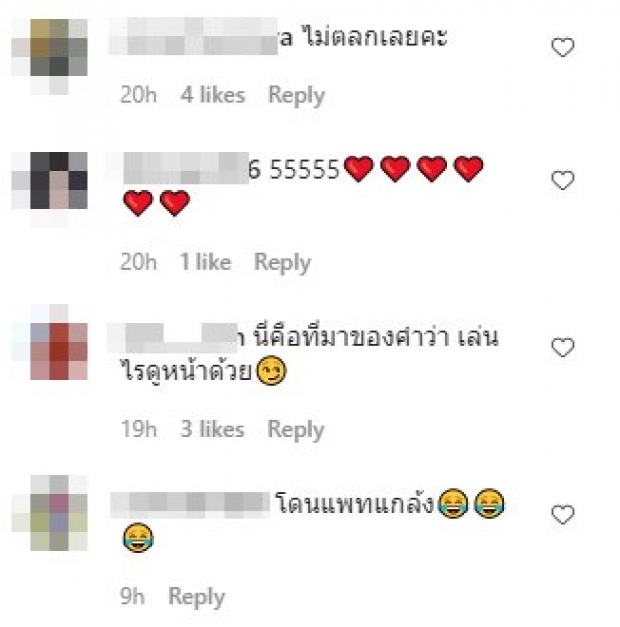Image resolution: width=620 pixels, height=627 pixels.
Task: Reply to the comment with 1 like
Action: 282,263
